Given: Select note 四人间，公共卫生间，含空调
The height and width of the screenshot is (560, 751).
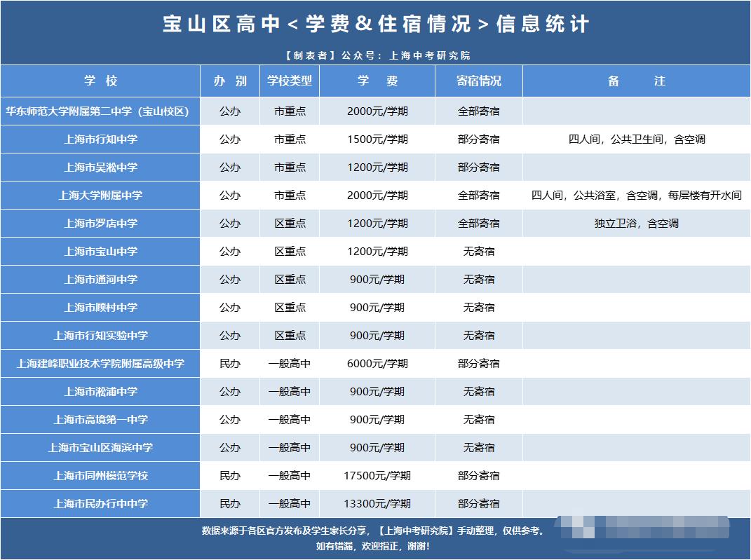Looking at the screenshot, I should tap(636, 139).
